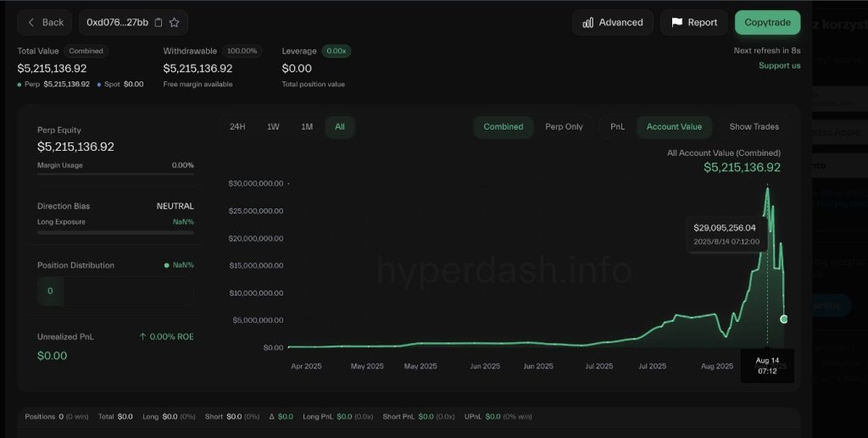Screen dimensions: 868x438
Task: Click the Report button
Action: (694, 23)
